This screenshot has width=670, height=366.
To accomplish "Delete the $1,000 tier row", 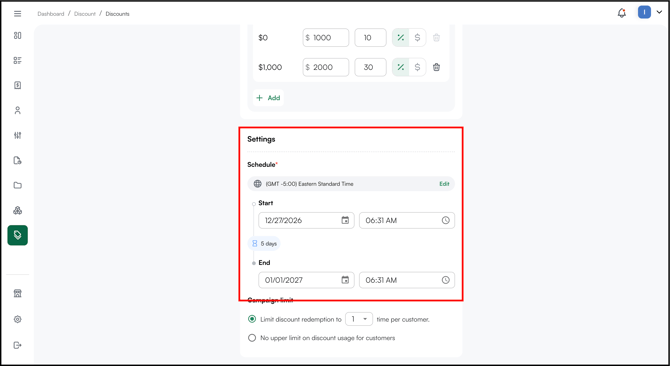I will pos(436,67).
